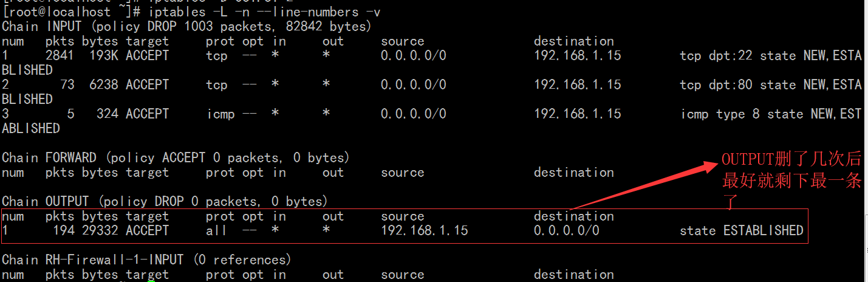This screenshot has width=868, height=282.
Task: Select 'tcp dpt:22 state NEW,ESTA' text
Action: [x=771, y=56]
